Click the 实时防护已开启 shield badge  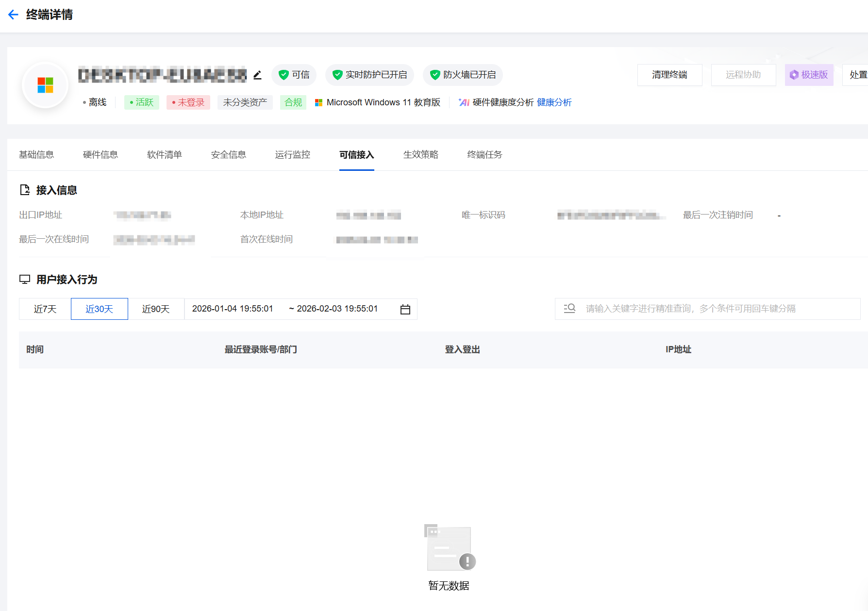click(x=369, y=75)
